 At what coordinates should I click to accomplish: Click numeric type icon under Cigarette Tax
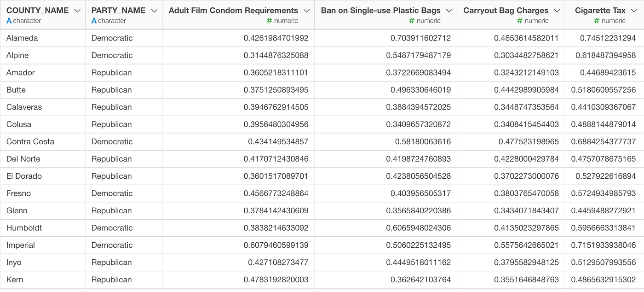coord(597,21)
